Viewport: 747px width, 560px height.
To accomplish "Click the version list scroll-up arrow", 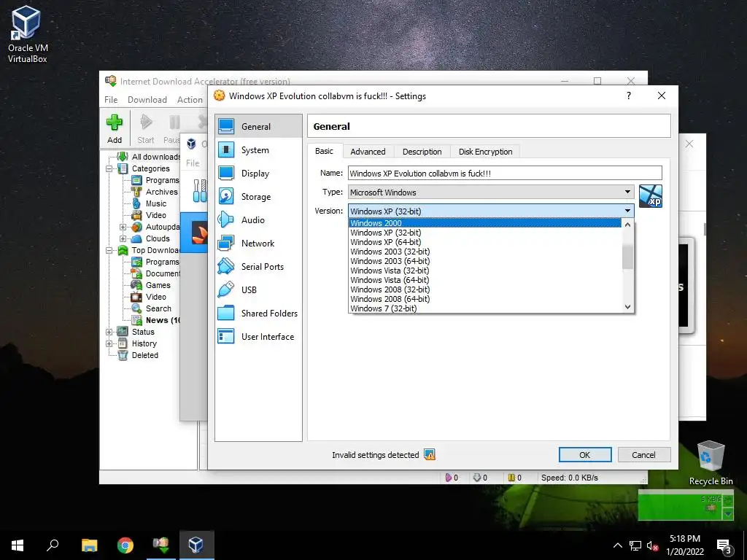I will coord(628,225).
